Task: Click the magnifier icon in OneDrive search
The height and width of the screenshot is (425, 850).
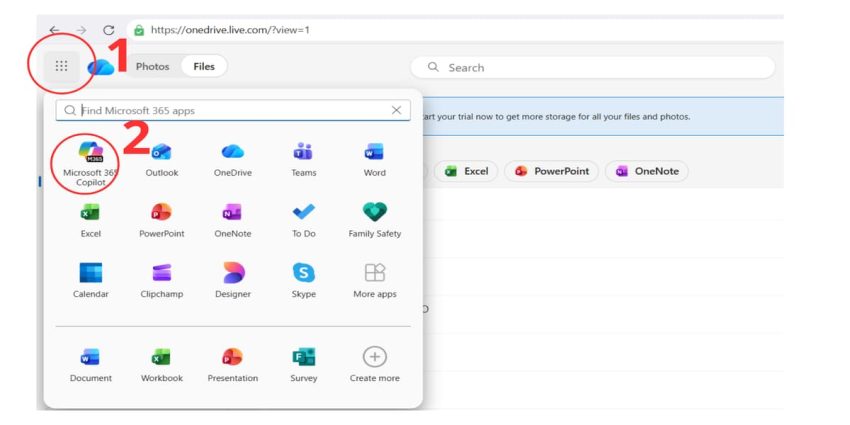Action: [433, 67]
